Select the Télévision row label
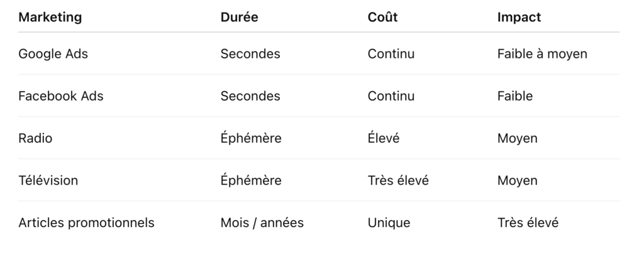The image size is (644, 259). pyautogui.click(x=48, y=180)
